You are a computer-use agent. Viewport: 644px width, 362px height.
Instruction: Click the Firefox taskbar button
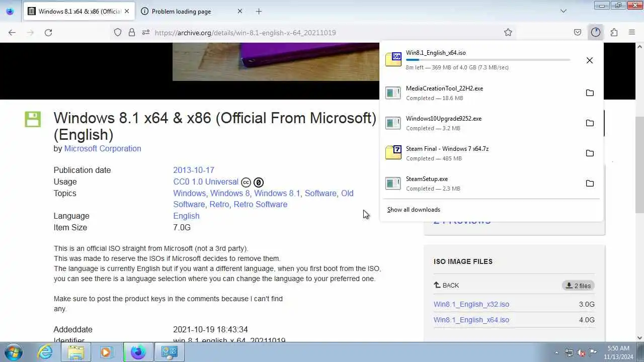click(x=138, y=352)
